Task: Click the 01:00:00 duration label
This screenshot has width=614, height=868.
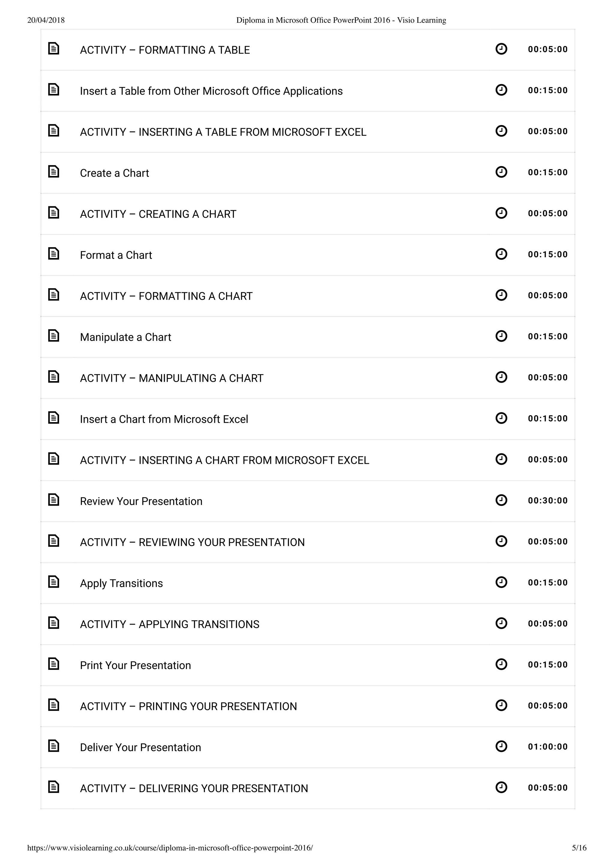Action: 547,747
